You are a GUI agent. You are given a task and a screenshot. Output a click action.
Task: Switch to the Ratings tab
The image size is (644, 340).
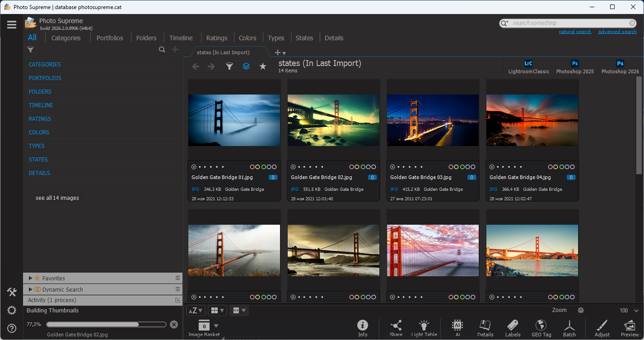pyautogui.click(x=217, y=38)
